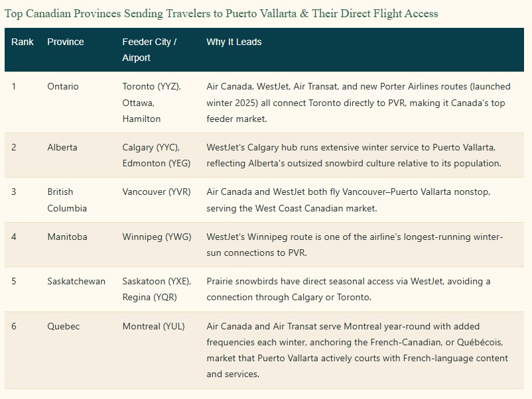
Task: Click the Porter Airlines routes description
Action: pos(358,103)
